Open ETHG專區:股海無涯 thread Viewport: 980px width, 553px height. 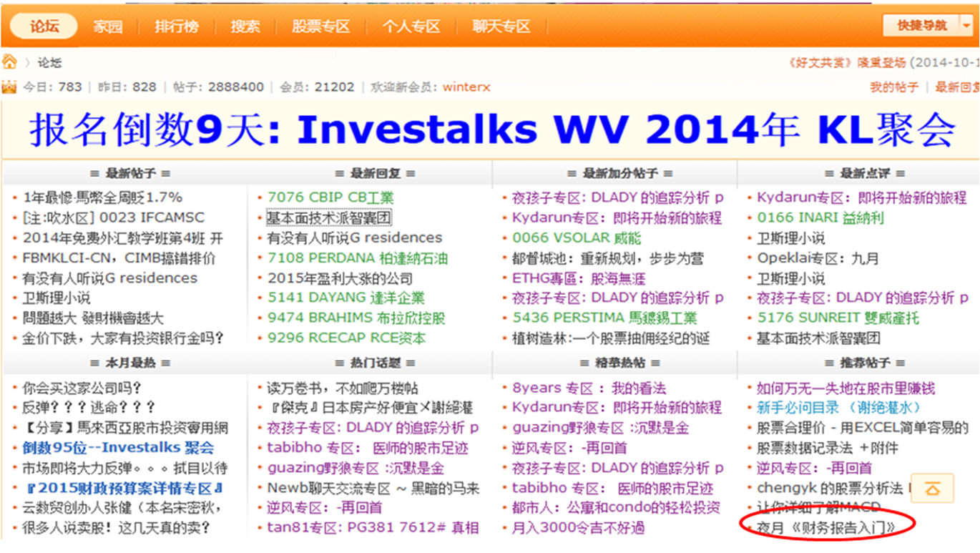point(579,278)
